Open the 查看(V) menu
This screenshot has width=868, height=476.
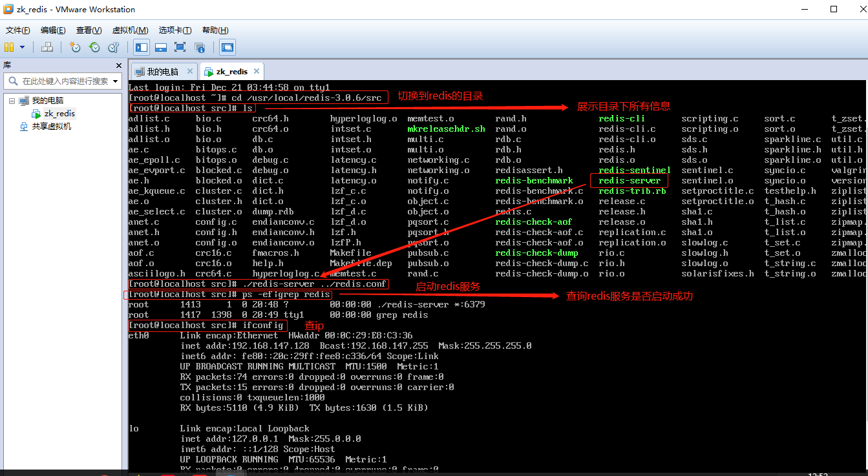pos(89,30)
